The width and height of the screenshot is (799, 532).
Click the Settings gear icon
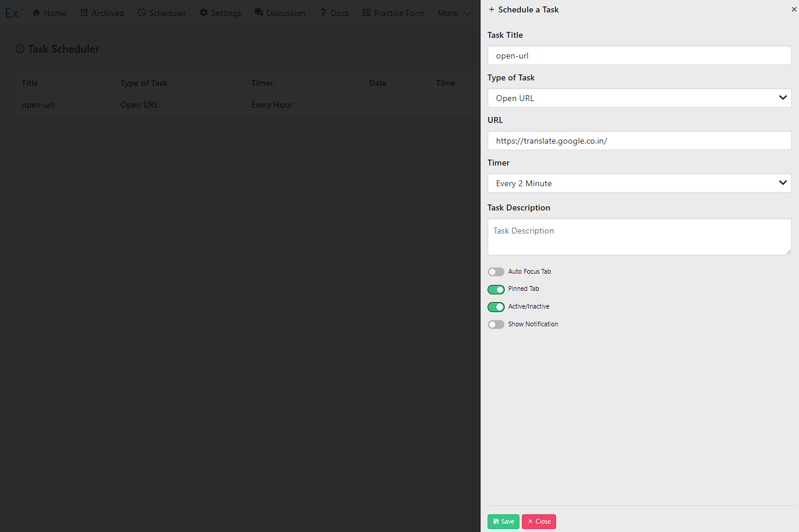tap(204, 12)
